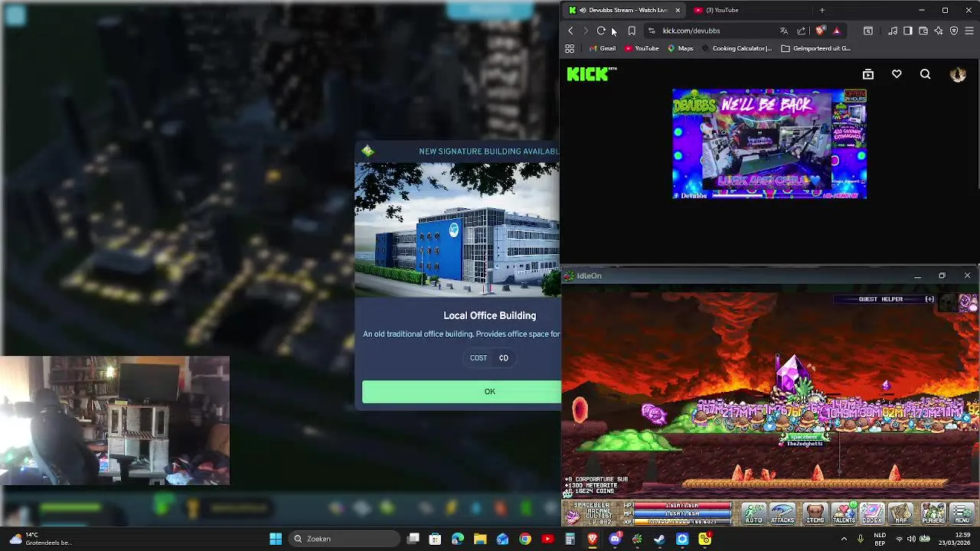
Task: Open PLAYERS in IdleOn toolbar
Action: coord(933,514)
